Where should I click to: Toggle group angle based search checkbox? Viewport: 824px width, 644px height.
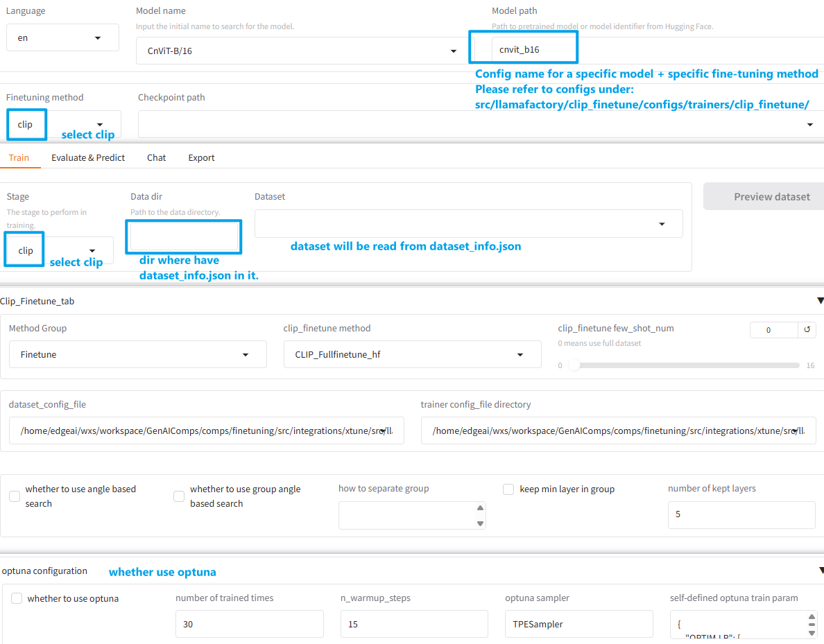(179, 496)
